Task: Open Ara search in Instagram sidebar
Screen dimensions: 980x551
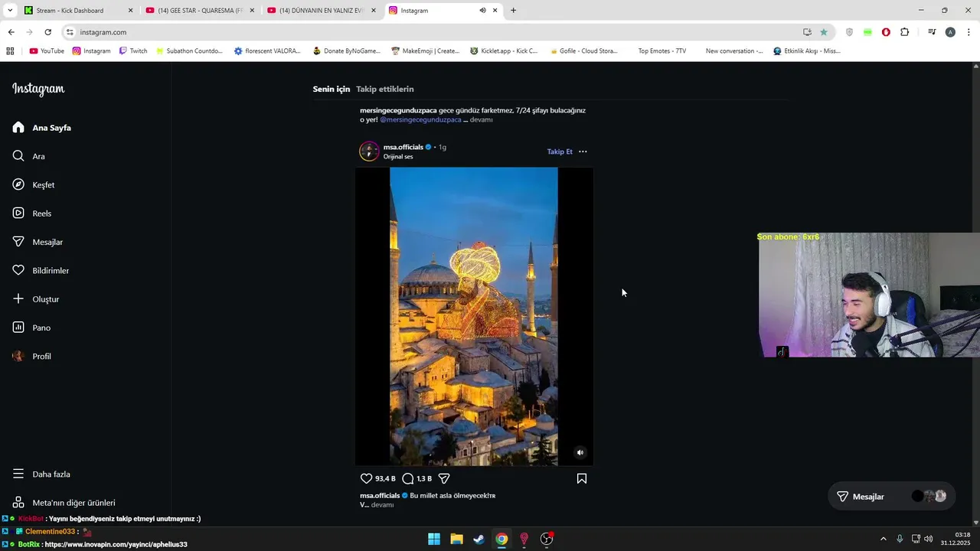Action: tap(18, 156)
